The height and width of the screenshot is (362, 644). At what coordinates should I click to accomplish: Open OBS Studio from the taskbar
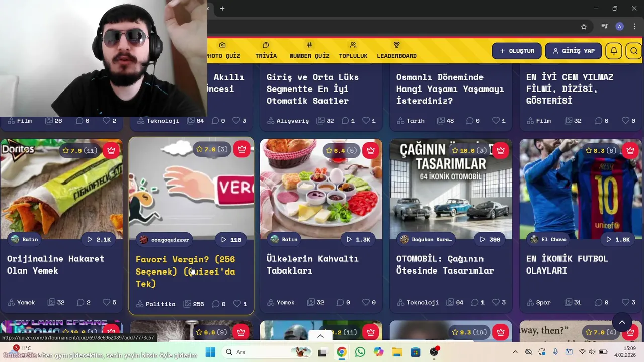(434, 352)
